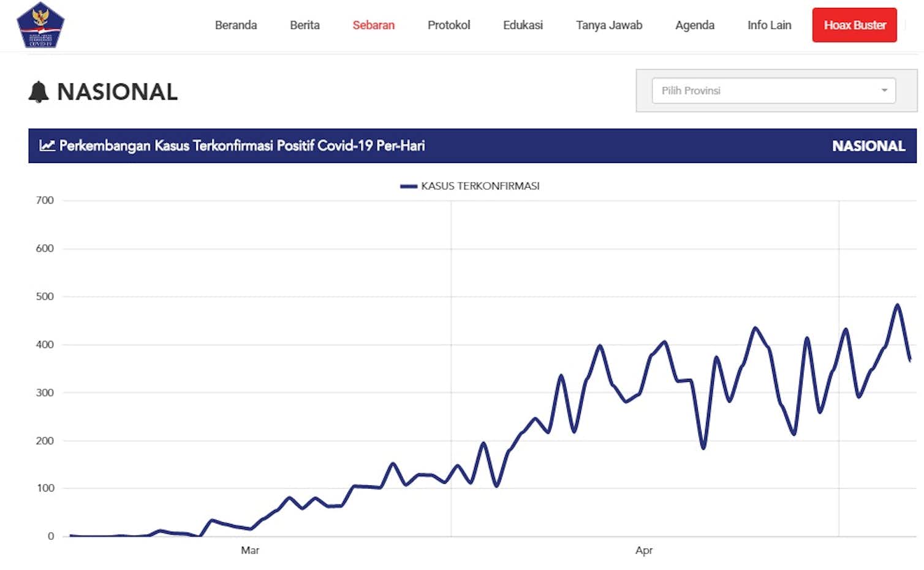Open the Protokol page
Image resolution: width=924 pixels, height=570 pixels.
point(449,25)
